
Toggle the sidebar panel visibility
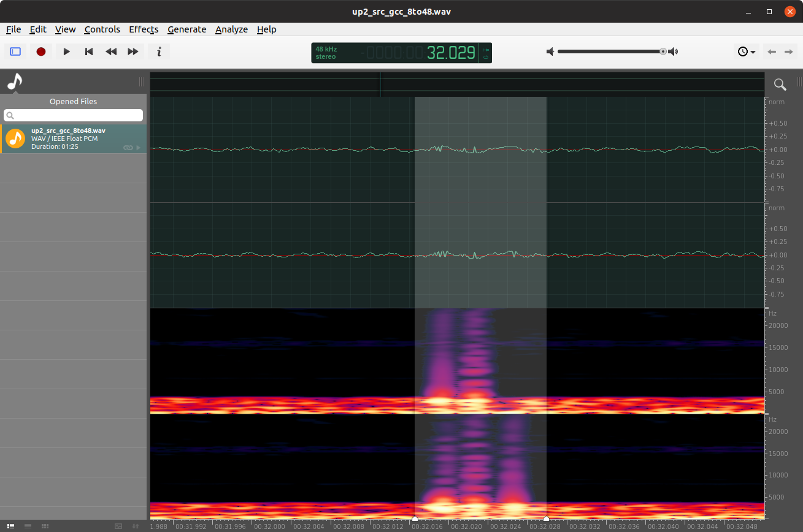[x=15, y=51]
